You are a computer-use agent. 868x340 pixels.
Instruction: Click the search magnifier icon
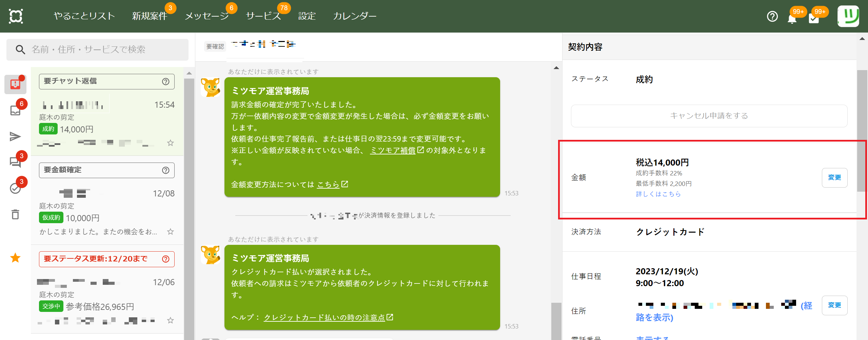[x=20, y=50]
